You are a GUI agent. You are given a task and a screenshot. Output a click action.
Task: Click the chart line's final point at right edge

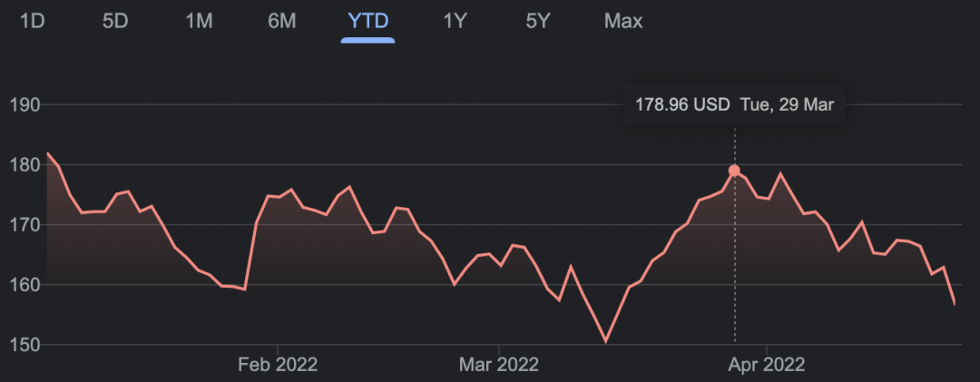955,304
